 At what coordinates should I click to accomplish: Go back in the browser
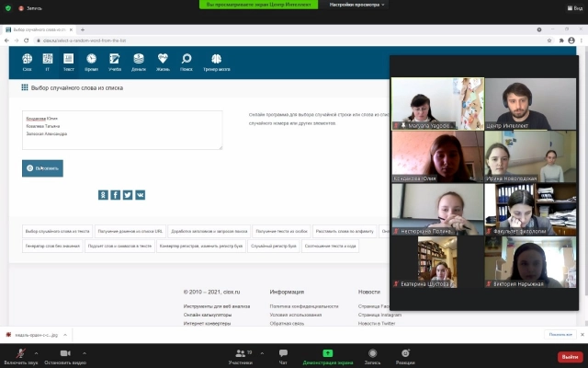tap(6, 40)
